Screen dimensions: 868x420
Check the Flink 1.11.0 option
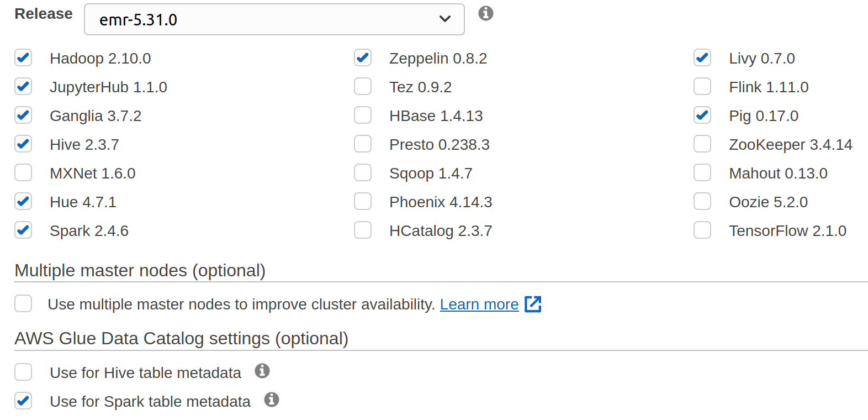tap(702, 87)
